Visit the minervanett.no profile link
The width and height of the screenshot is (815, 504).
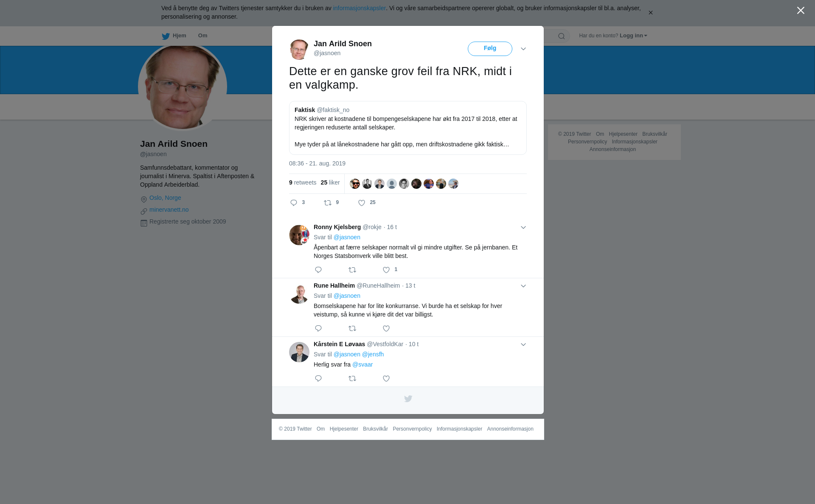169,210
